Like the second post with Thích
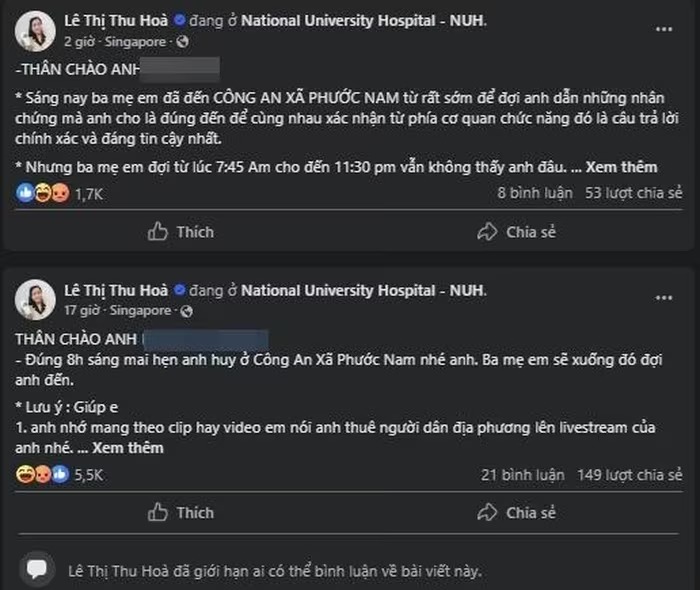The height and width of the screenshot is (590, 700). pos(181,513)
